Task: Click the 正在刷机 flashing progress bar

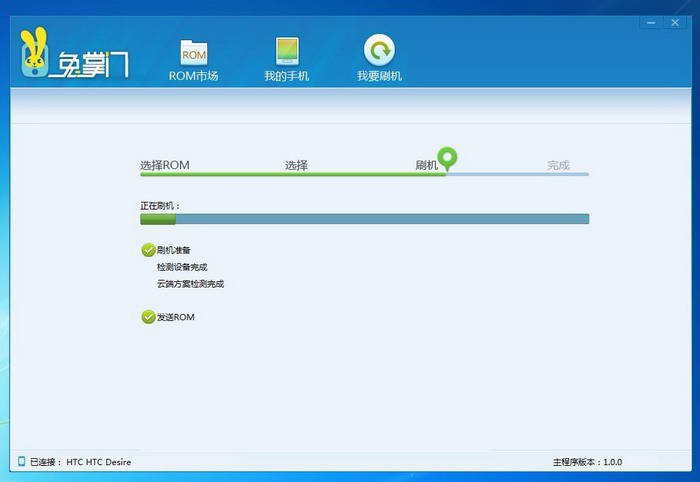Action: (x=364, y=219)
